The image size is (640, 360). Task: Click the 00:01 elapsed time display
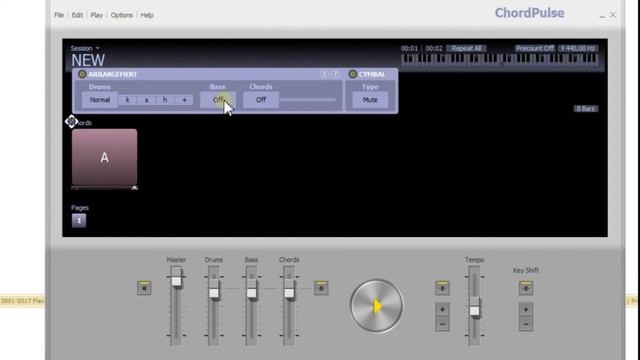click(x=409, y=48)
